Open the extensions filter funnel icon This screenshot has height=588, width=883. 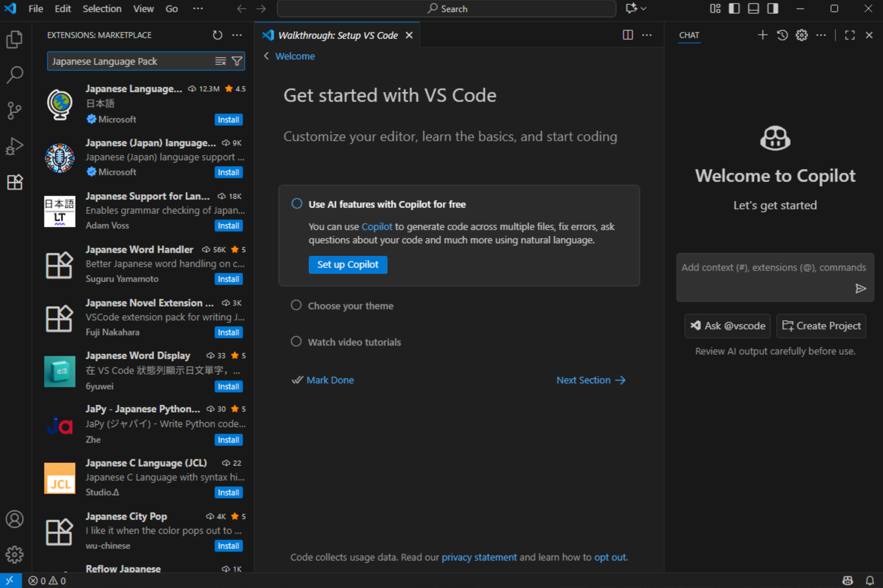[237, 61]
